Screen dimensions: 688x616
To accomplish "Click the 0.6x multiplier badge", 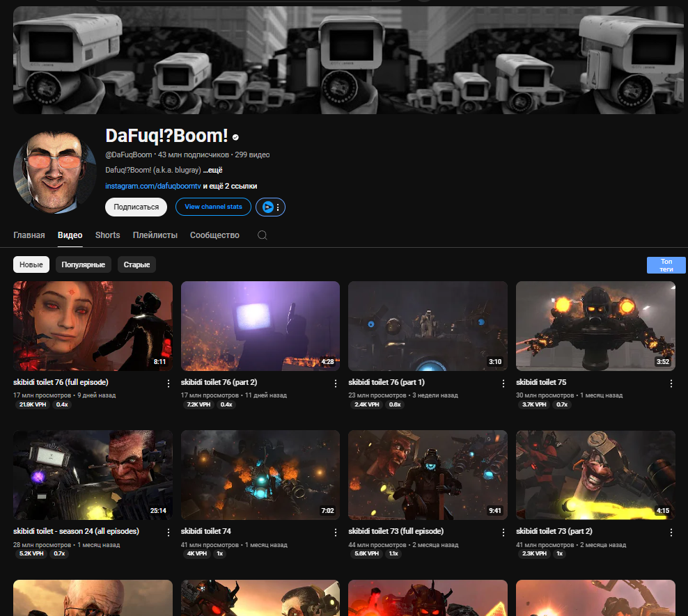I will click(395, 404).
